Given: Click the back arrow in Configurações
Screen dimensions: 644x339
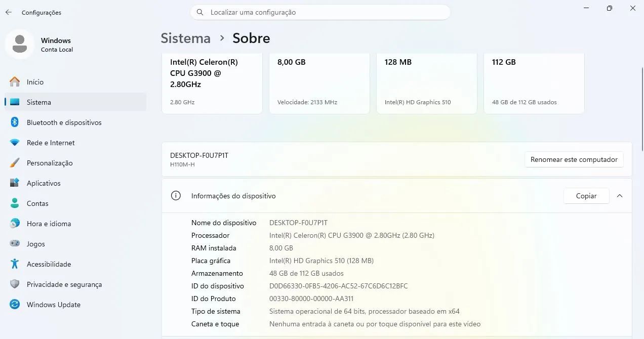Looking at the screenshot, I should [x=9, y=12].
